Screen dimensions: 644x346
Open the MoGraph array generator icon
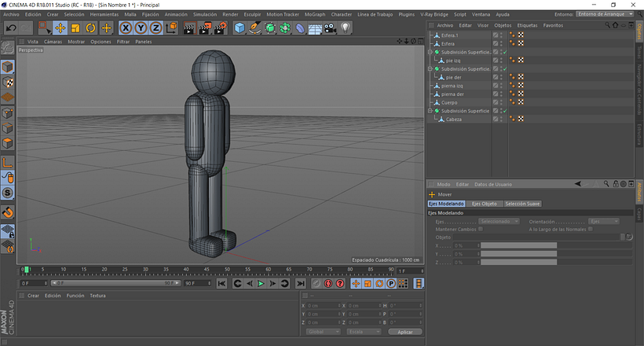pos(285,28)
